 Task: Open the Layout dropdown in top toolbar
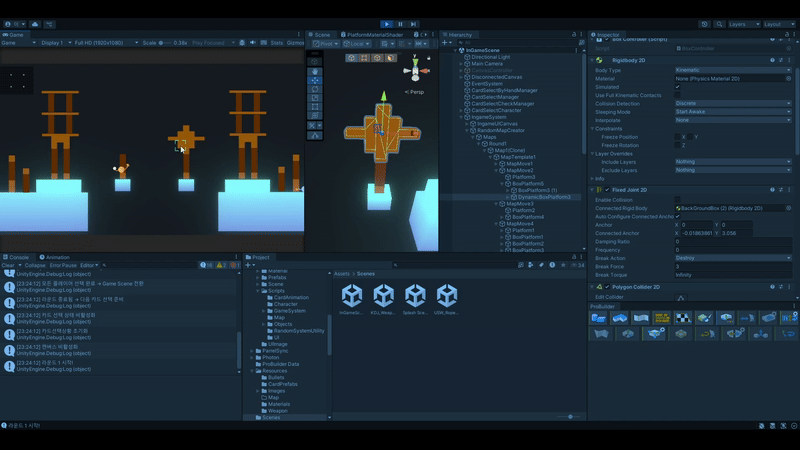779,24
